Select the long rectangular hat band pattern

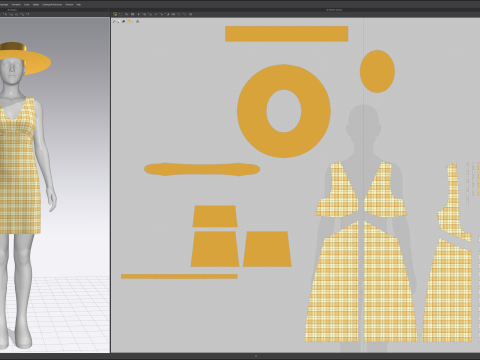[287, 34]
